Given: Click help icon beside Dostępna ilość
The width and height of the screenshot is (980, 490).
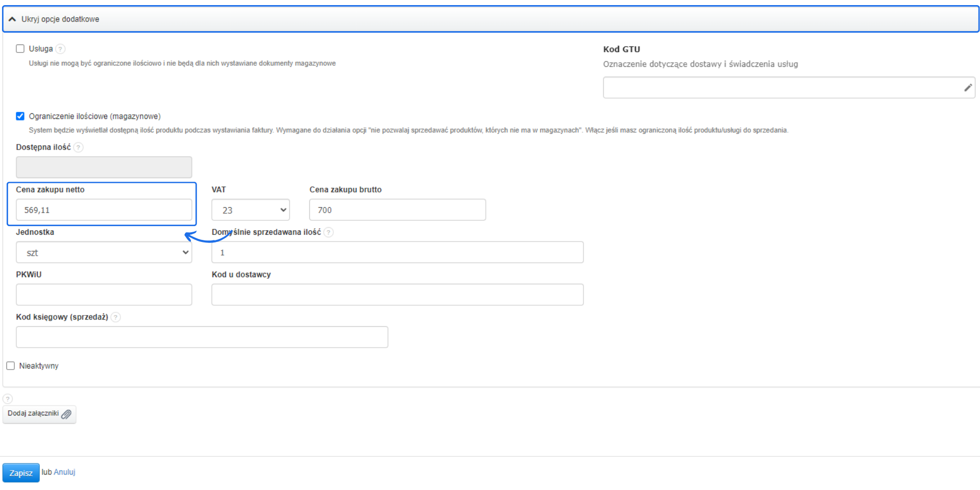Looking at the screenshot, I should (x=78, y=148).
